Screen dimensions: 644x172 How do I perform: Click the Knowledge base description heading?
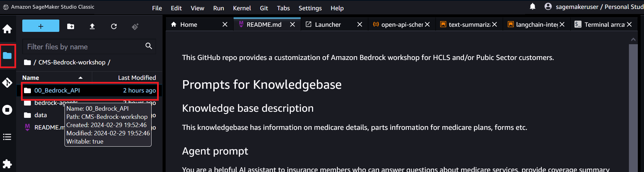click(248, 108)
